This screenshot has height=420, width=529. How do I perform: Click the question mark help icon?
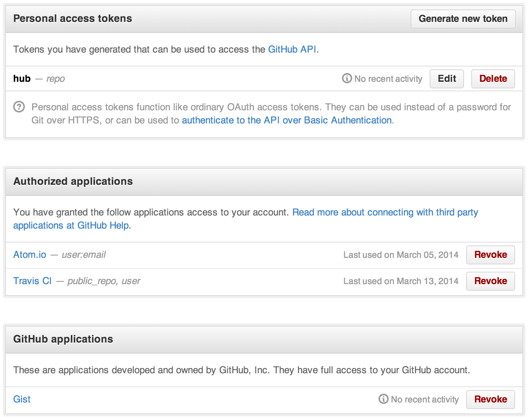click(19, 107)
